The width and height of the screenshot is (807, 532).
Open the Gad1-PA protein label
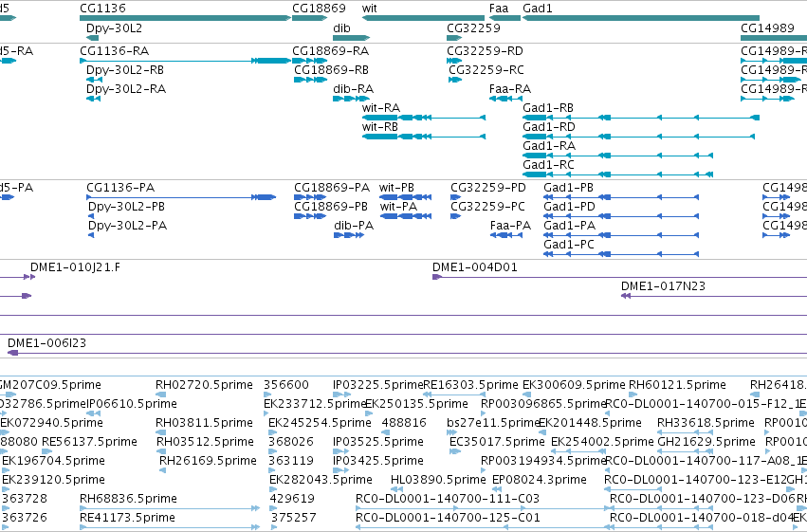click(x=570, y=226)
